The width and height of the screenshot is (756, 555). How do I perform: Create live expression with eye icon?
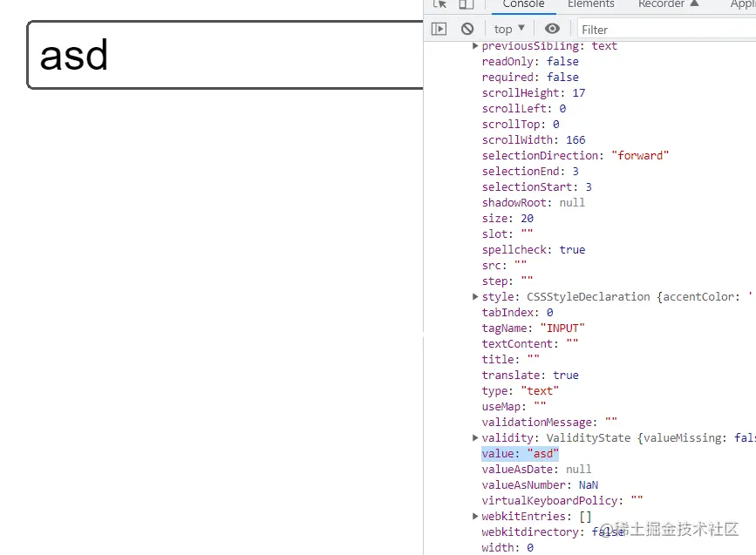tap(553, 29)
